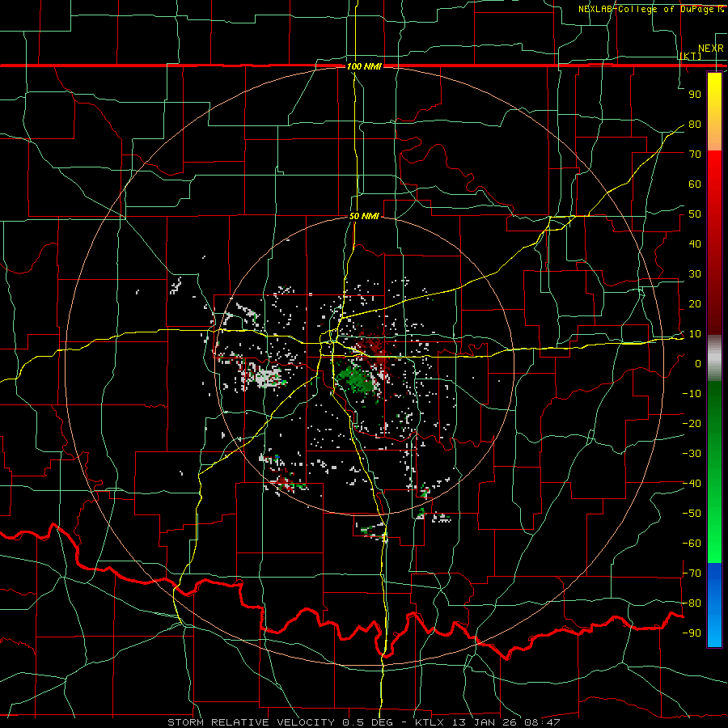The width and height of the screenshot is (728, 728).
Task: Select the positive "10" scale value
Action: [x=695, y=334]
